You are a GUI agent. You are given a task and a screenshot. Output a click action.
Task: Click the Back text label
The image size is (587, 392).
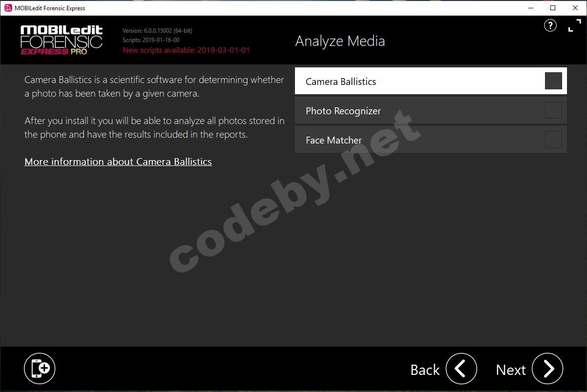tap(425, 370)
